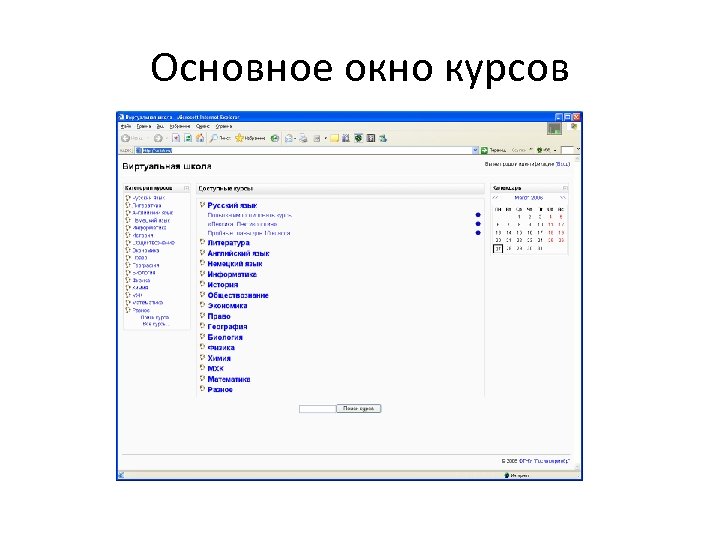The width and height of the screenshot is (720, 540).
Task: Click the folder icon beside bold Информатика
Action: 202,274
